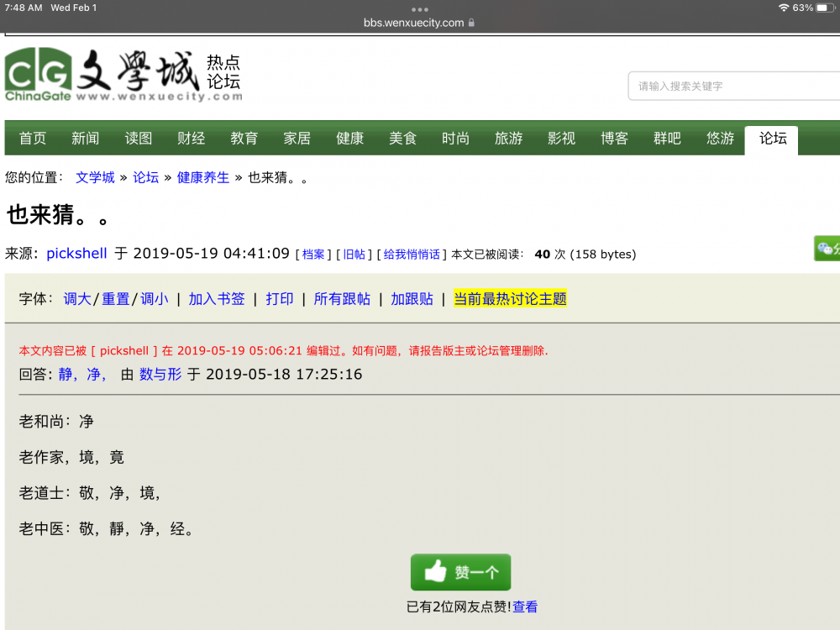This screenshot has height=630, width=840.
Task: Tap the green WeChat share icon
Action: pyautogui.click(x=827, y=249)
